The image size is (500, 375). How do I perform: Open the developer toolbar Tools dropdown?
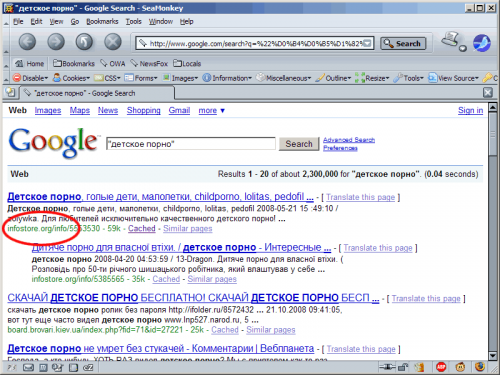(408, 78)
